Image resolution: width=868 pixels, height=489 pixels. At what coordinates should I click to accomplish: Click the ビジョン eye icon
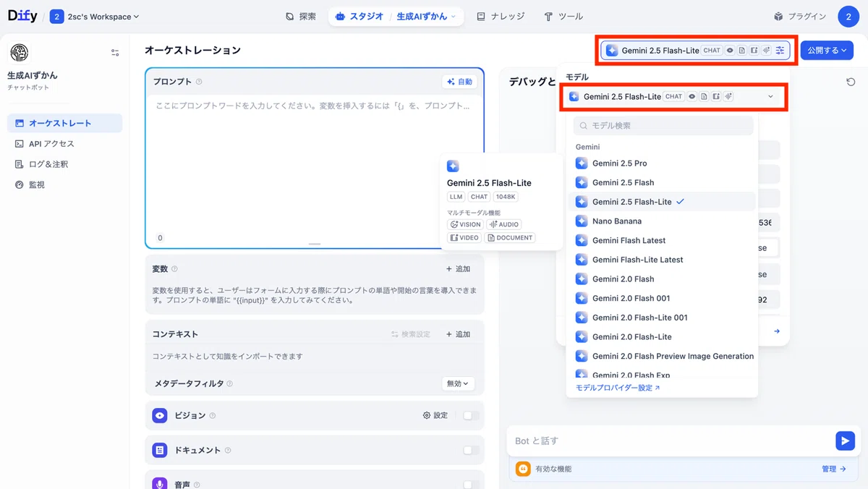[160, 415]
